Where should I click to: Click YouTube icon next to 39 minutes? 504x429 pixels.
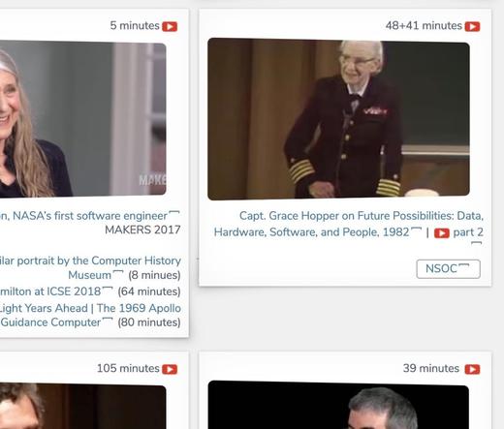472,369
